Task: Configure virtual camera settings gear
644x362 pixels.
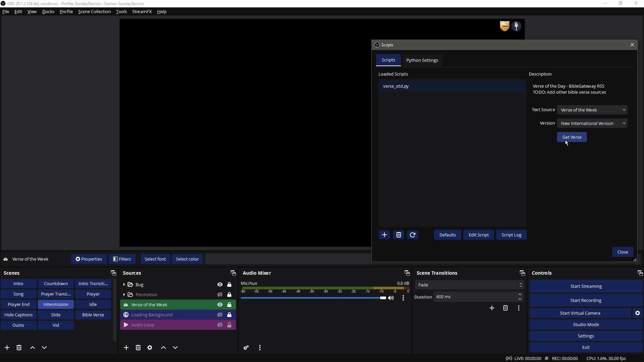Action: 638,313
